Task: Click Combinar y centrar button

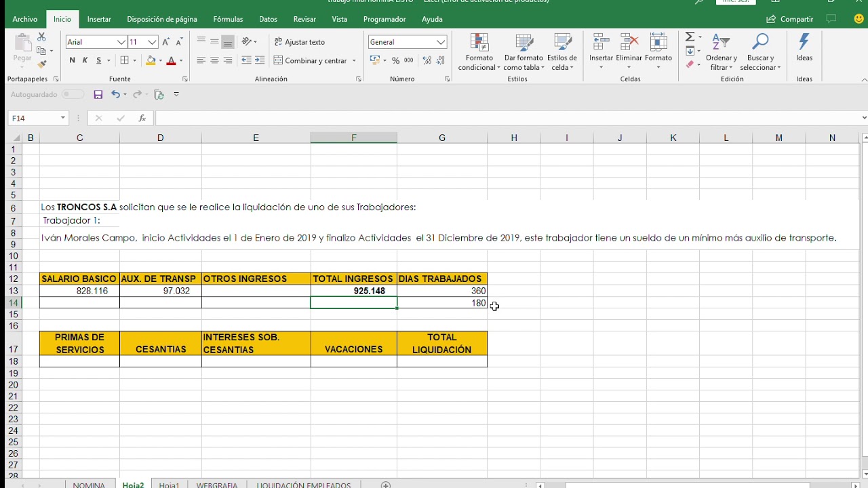Action: pyautogui.click(x=311, y=60)
